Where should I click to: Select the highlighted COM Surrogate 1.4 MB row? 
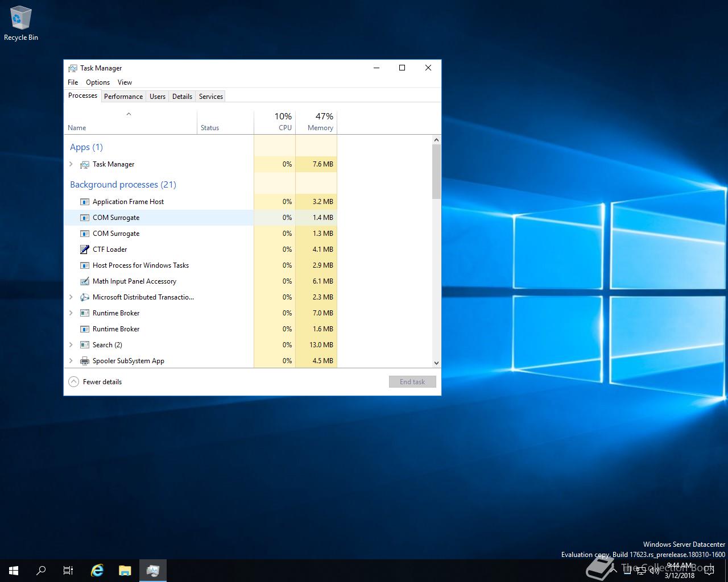click(x=201, y=218)
